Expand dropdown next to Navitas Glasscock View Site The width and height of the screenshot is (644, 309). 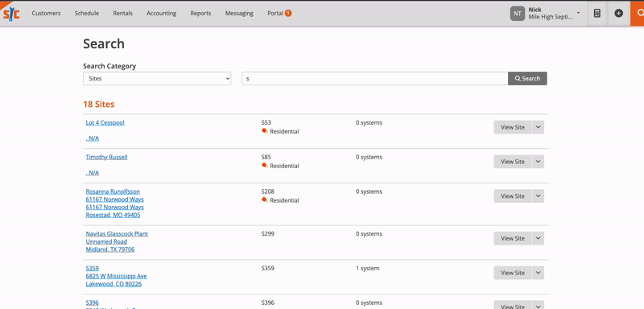[x=538, y=238]
